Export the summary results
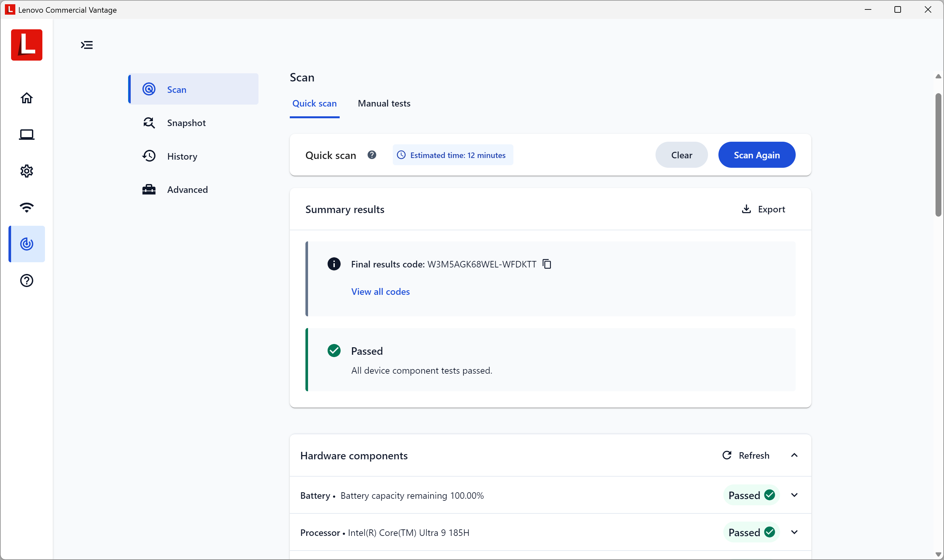Viewport: 944px width, 560px height. (763, 209)
